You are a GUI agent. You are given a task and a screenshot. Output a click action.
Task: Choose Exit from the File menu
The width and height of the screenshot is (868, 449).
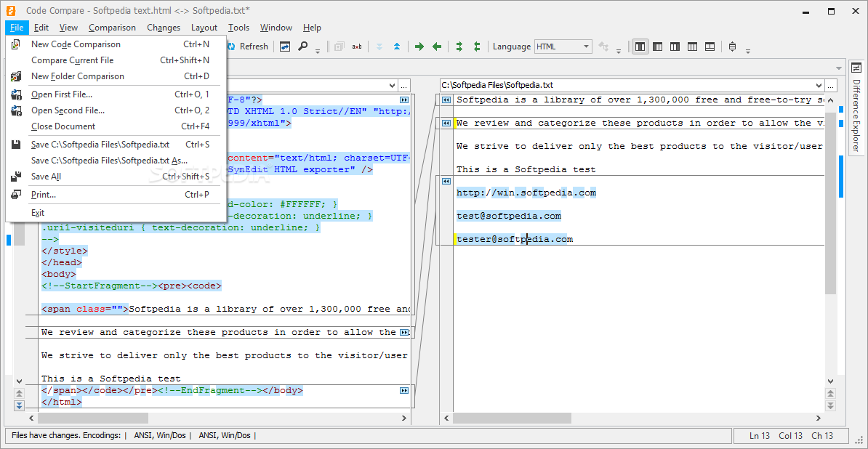click(x=116, y=213)
